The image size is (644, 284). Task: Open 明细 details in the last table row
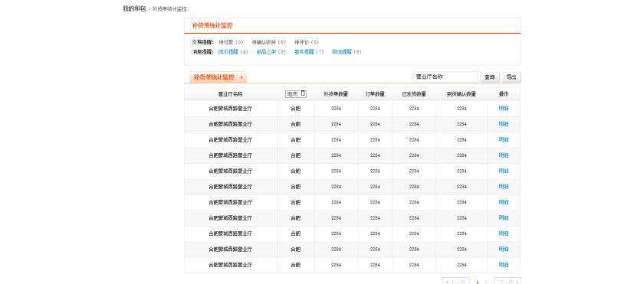click(x=504, y=265)
